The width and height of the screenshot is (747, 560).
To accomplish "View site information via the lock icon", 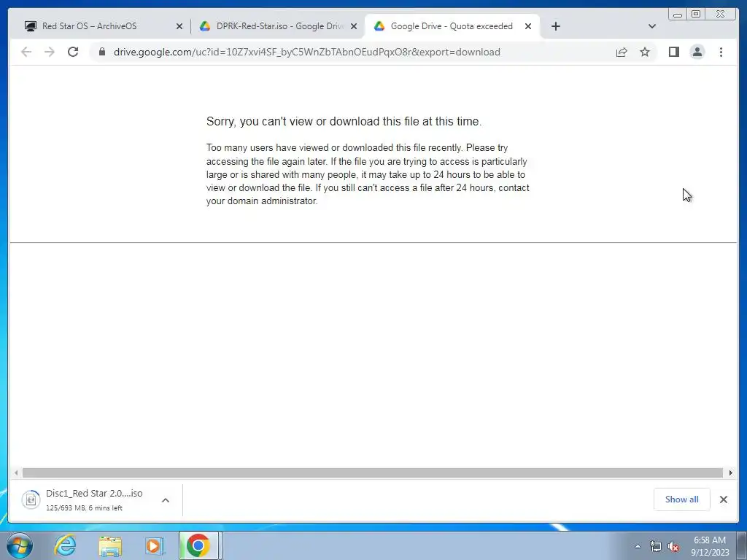I will [101, 52].
